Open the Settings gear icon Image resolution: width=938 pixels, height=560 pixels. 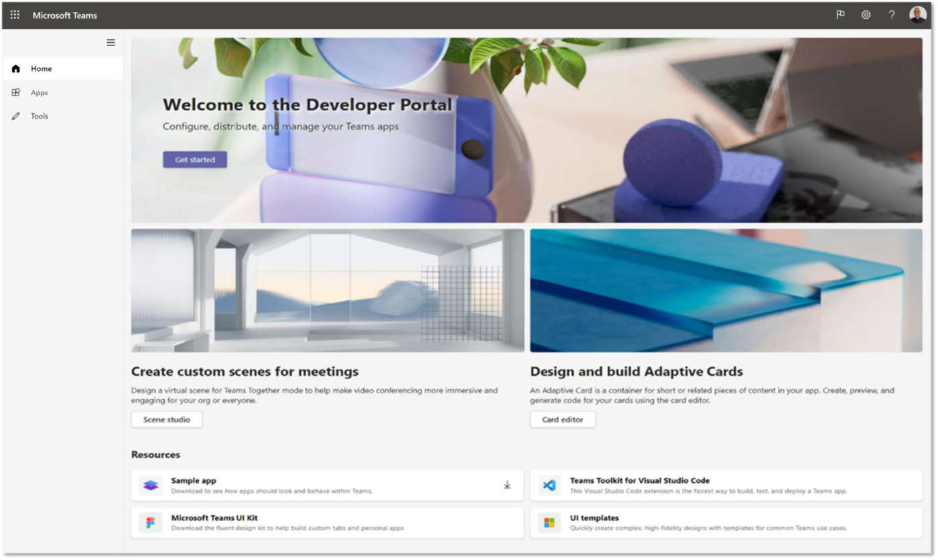click(x=866, y=14)
